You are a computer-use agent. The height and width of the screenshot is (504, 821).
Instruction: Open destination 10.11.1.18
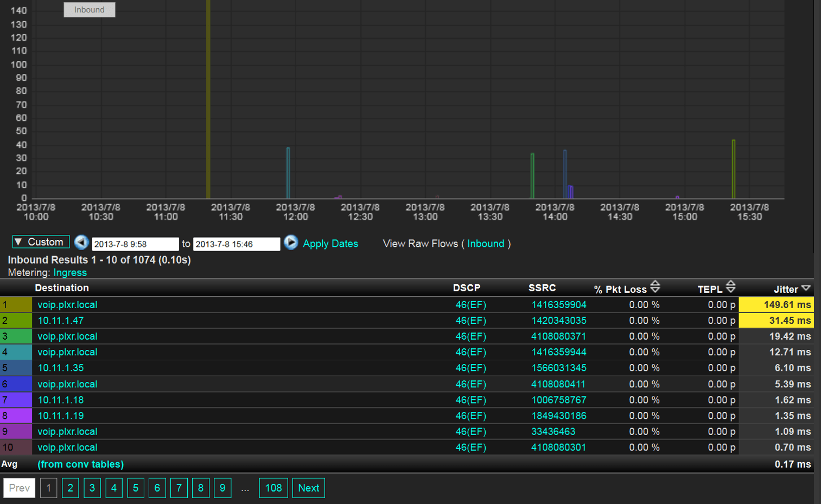61,400
